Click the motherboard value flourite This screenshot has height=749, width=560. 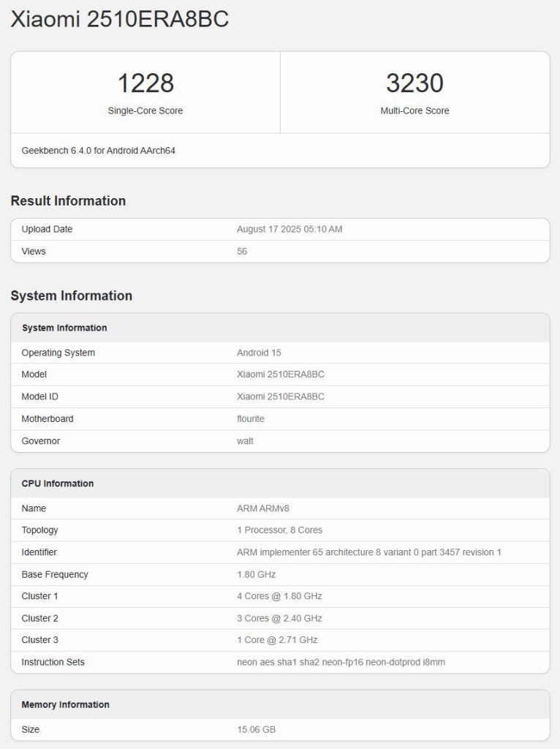(252, 419)
